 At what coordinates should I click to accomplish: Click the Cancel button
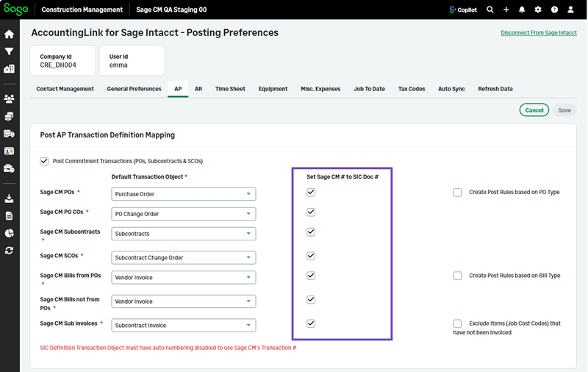[534, 110]
